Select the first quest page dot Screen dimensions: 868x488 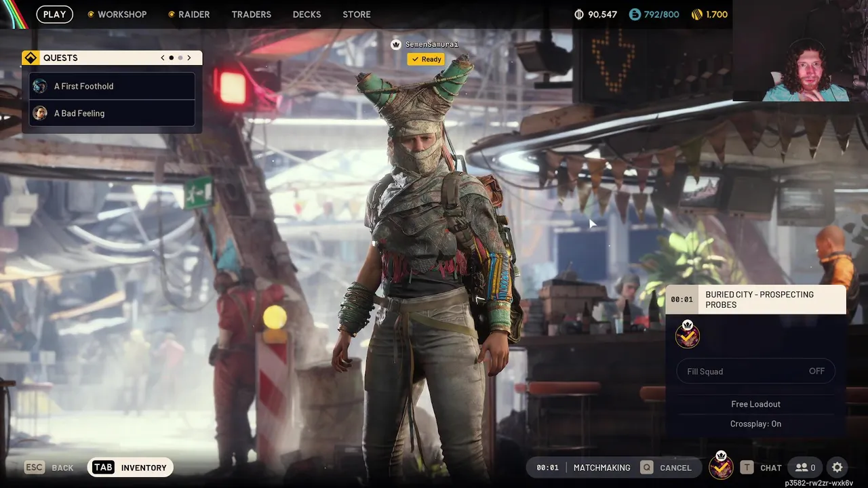pyautogui.click(x=171, y=58)
